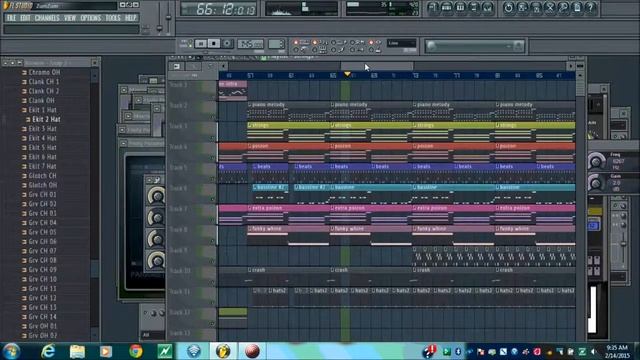Click the playlist scroll right arrow

[x=571, y=66]
